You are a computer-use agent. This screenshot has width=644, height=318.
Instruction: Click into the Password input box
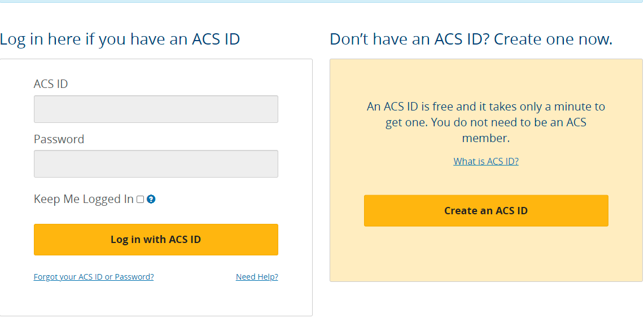coord(156,164)
